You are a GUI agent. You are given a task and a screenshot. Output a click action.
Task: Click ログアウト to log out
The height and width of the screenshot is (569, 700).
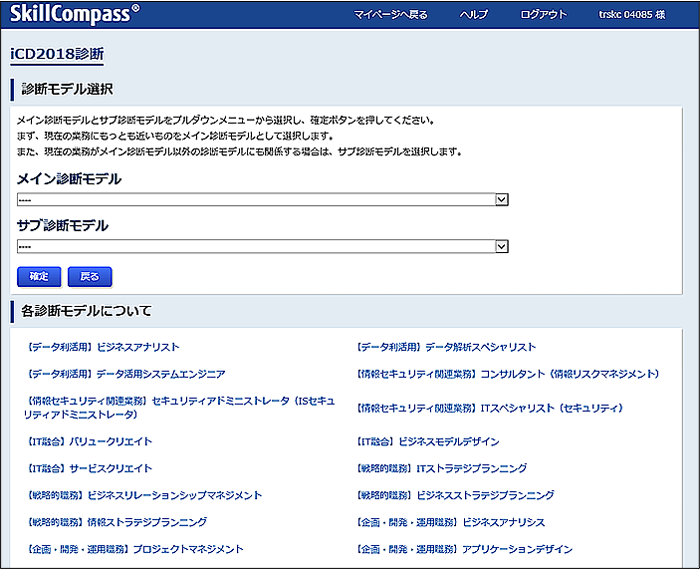[543, 15]
